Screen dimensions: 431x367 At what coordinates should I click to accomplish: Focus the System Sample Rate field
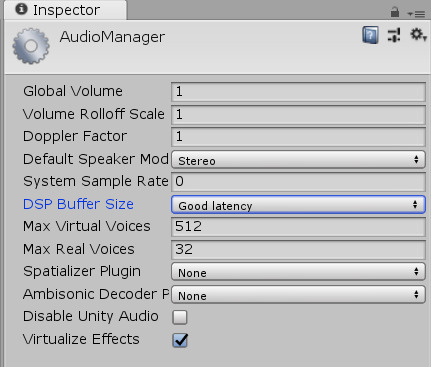click(298, 182)
